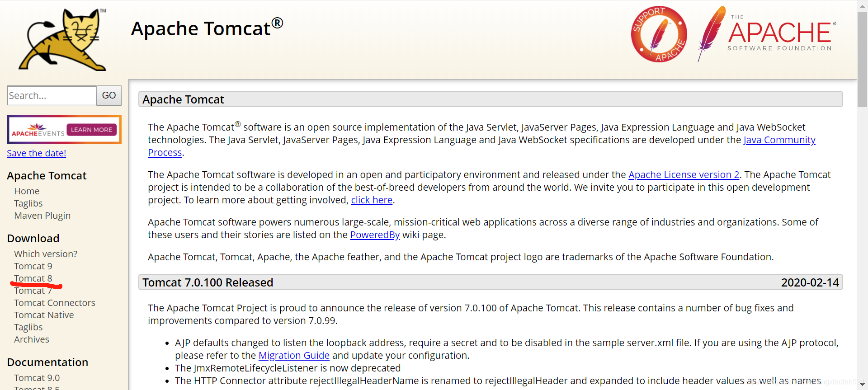Click the 2020-02-14 release date
The width and height of the screenshot is (868, 390).
(x=810, y=282)
